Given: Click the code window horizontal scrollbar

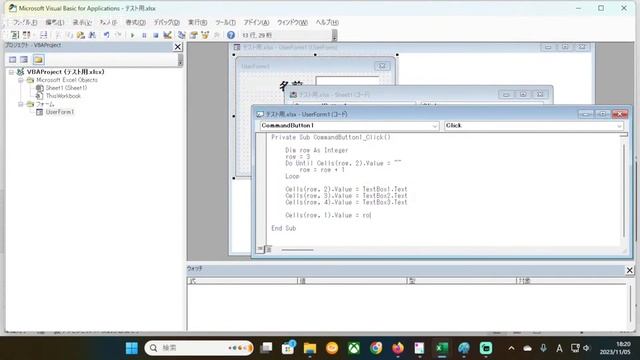Looking at the screenshot, I should click(x=298, y=249).
